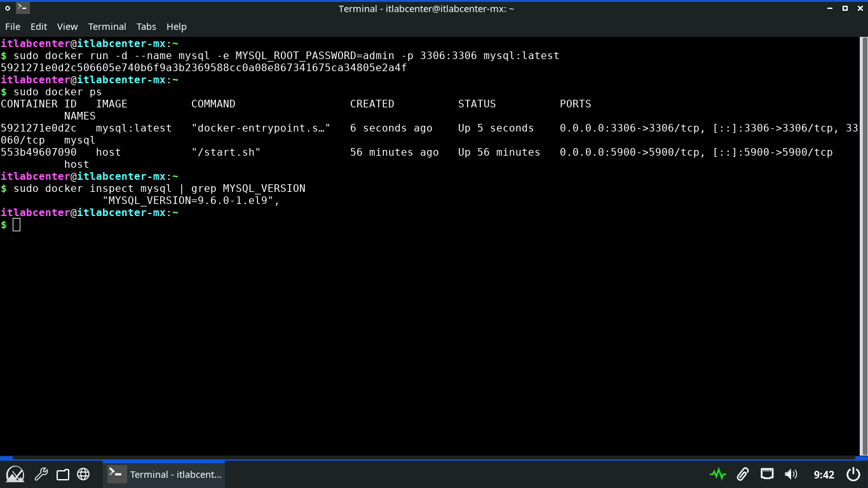Click the network connection tray icon
Viewport: 868px width, 488px height.
(x=767, y=474)
